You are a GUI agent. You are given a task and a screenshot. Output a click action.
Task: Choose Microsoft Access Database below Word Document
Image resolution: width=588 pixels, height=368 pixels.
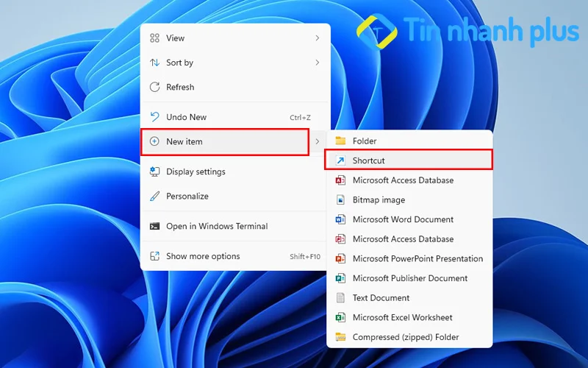(x=409, y=238)
